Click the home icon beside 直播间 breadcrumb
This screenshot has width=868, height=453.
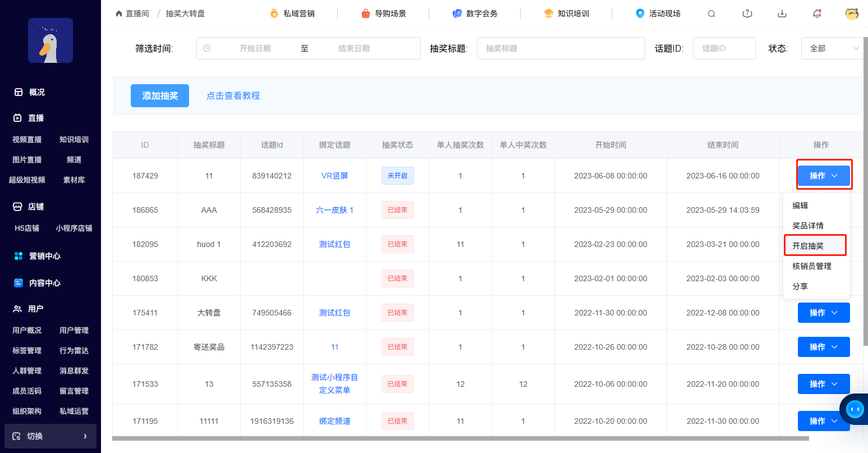click(x=118, y=13)
